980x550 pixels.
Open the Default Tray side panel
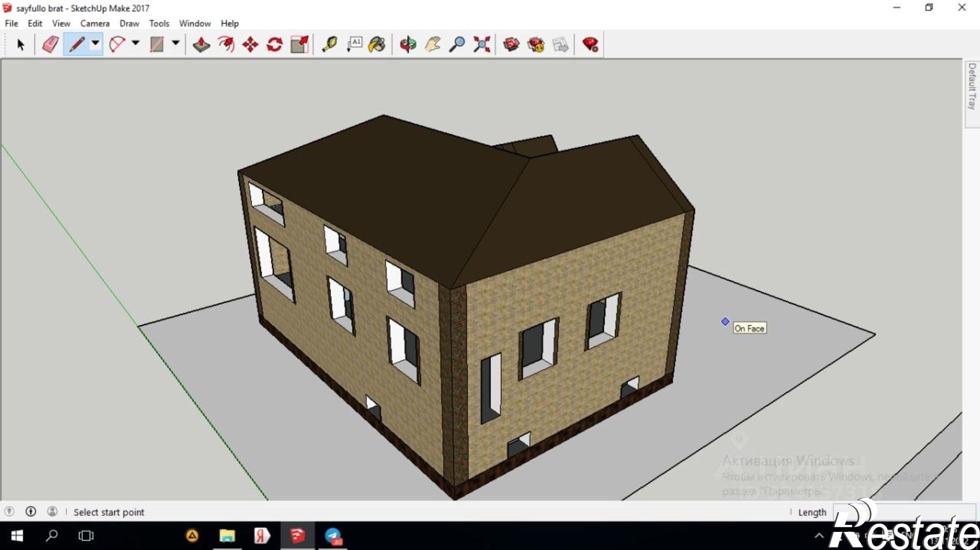pyautogui.click(x=972, y=86)
